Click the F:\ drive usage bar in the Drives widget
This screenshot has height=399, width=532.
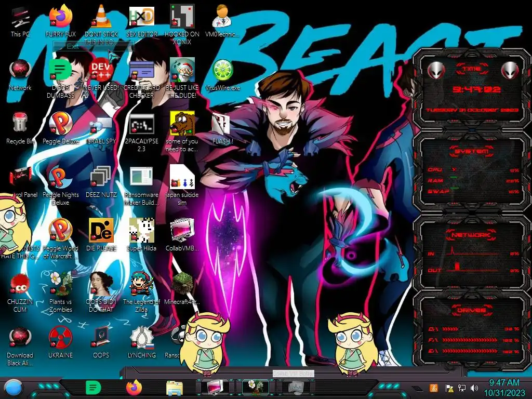[x=470, y=340]
